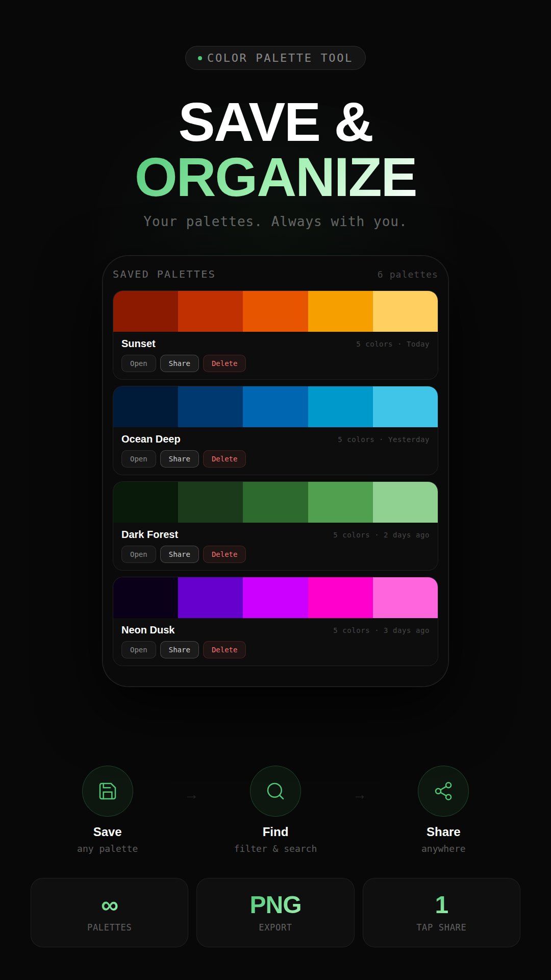Share the Dark Forest palette

pyautogui.click(x=179, y=554)
